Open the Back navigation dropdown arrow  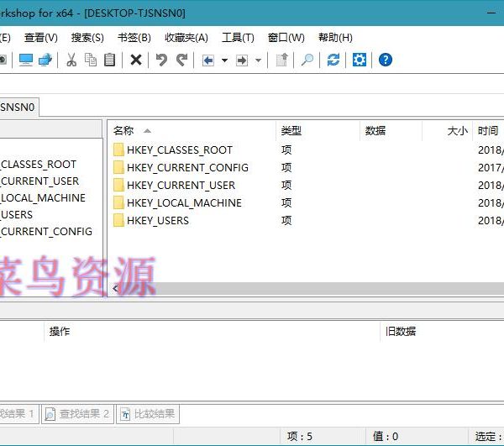click(224, 60)
